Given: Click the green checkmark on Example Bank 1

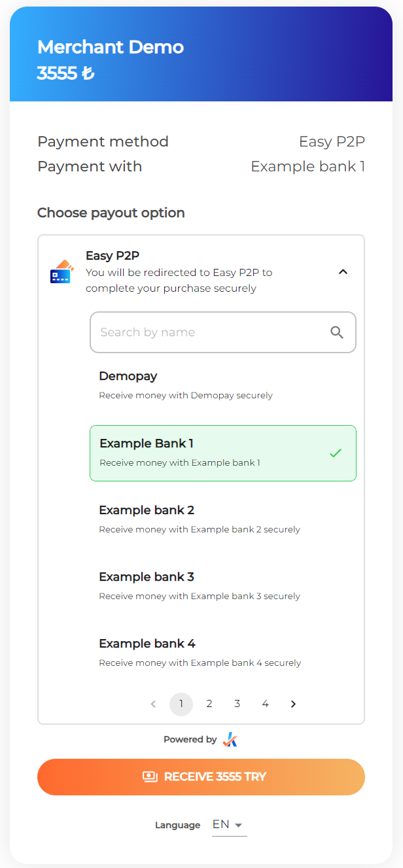Looking at the screenshot, I should click(x=336, y=453).
